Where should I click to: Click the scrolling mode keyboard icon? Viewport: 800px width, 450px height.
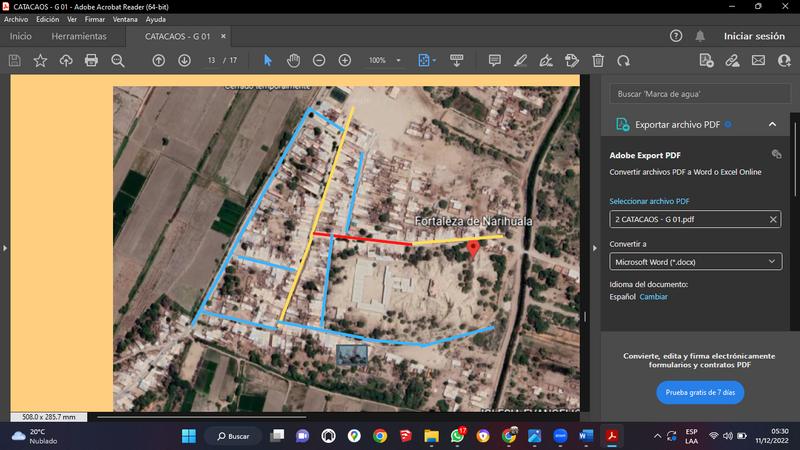coord(457,61)
